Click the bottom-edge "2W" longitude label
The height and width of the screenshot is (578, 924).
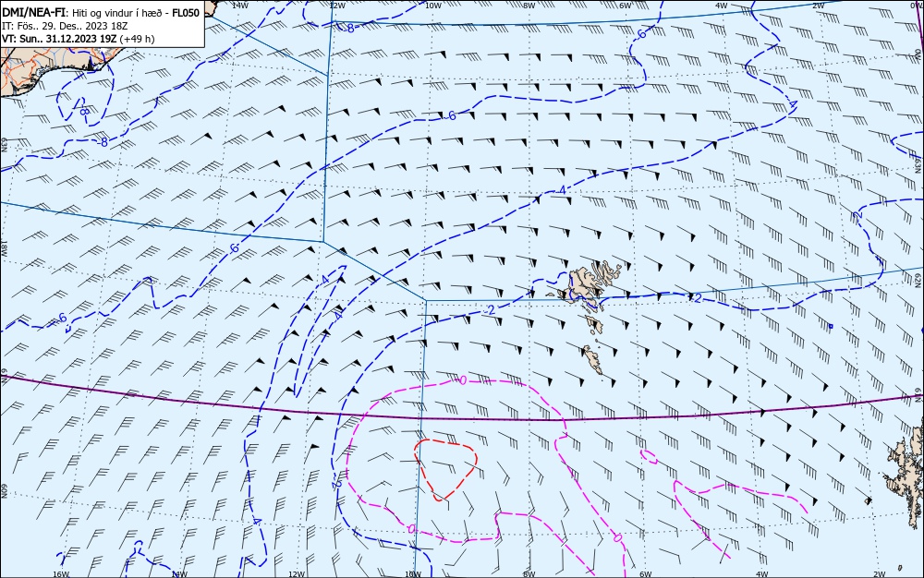879,574
